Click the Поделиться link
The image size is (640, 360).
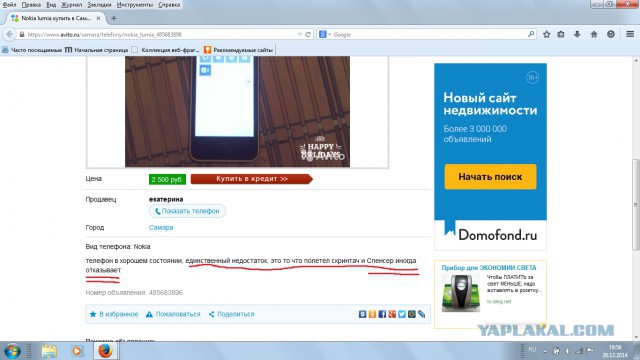(231, 314)
